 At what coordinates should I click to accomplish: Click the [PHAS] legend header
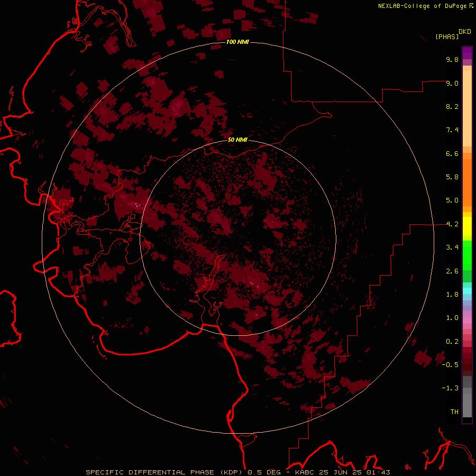coord(447,36)
